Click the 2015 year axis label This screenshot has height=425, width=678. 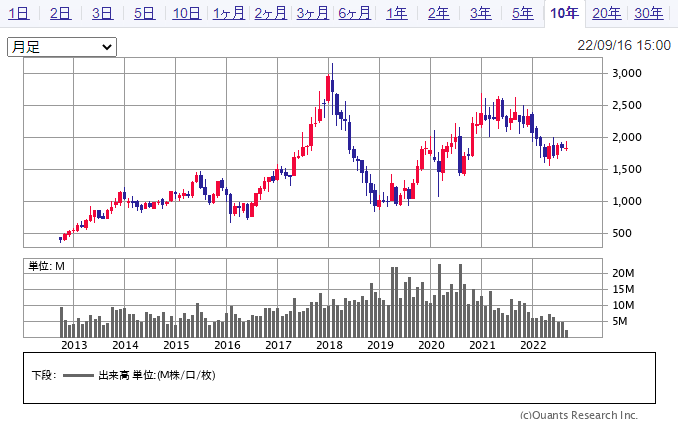click(176, 345)
